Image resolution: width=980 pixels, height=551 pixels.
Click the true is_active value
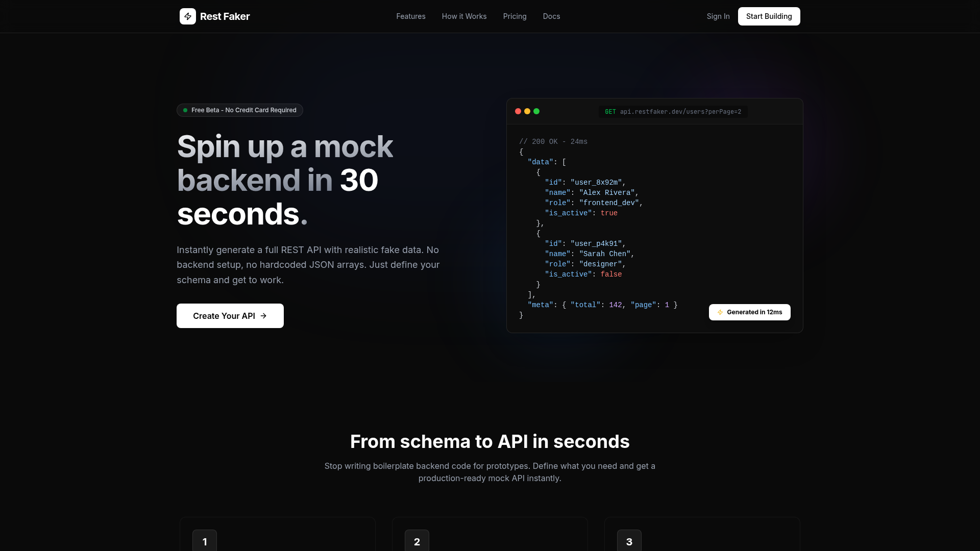click(609, 213)
